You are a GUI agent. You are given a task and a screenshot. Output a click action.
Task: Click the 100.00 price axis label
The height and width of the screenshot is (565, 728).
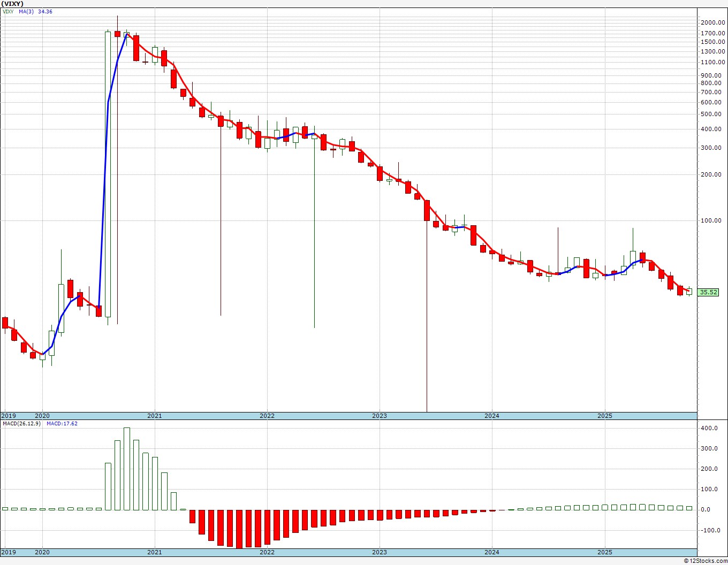tap(712, 220)
